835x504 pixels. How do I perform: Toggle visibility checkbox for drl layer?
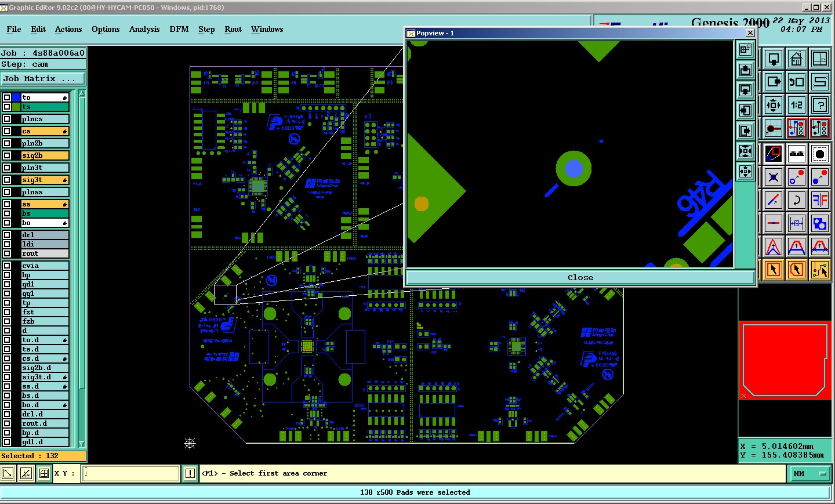click(x=7, y=235)
